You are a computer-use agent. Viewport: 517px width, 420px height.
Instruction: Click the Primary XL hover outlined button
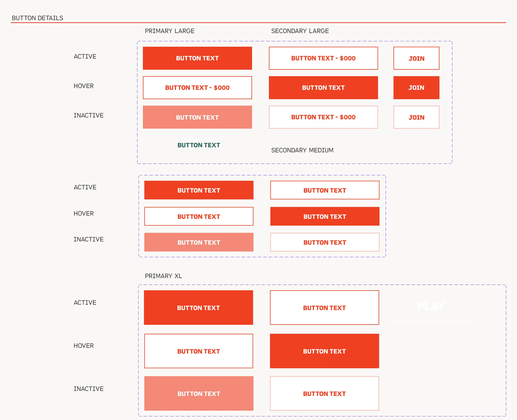click(199, 351)
